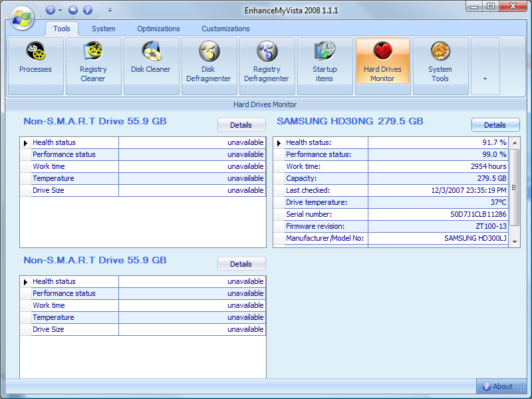This screenshot has height=399, width=532.
Task: Expand the ribbon more-tools dropdown arrow
Action: pyautogui.click(x=485, y=66)
